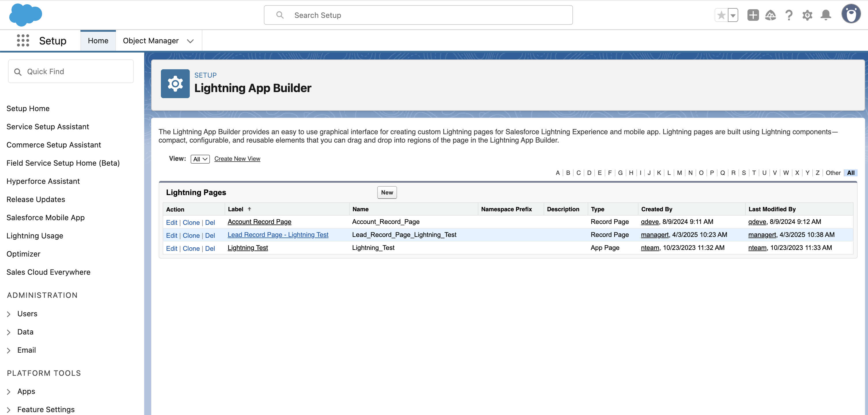Clone the Lightning Test app page
Viewport: 868px width, 415px height.
pyautogui.click(x=191, y=248)
